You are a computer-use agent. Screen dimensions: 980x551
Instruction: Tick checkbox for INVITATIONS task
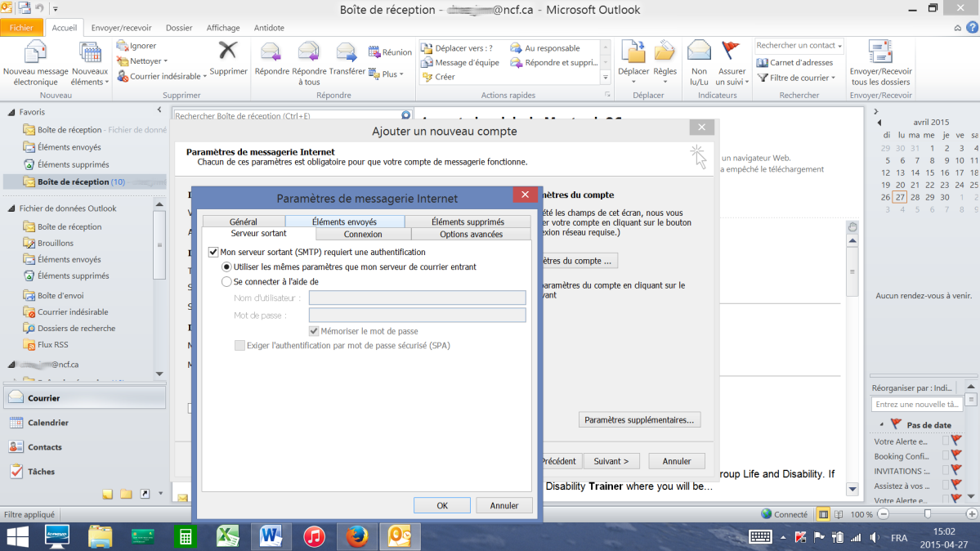tap(945, 471)
